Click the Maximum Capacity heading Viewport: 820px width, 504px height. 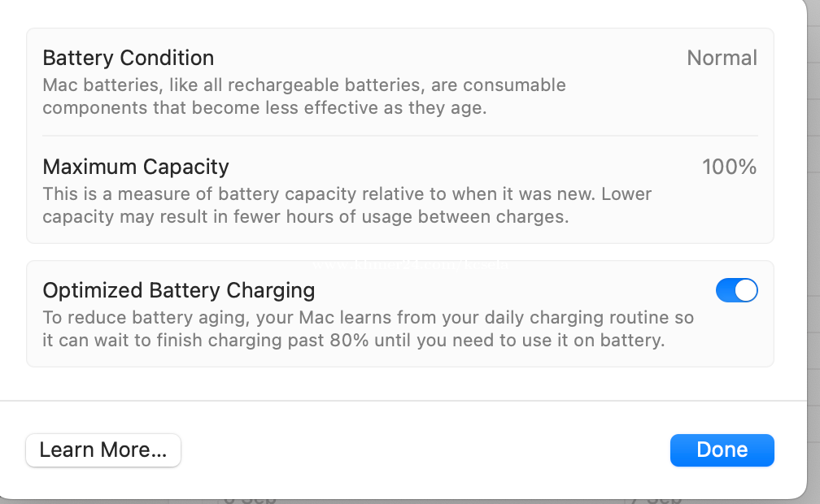pos(136,167)
